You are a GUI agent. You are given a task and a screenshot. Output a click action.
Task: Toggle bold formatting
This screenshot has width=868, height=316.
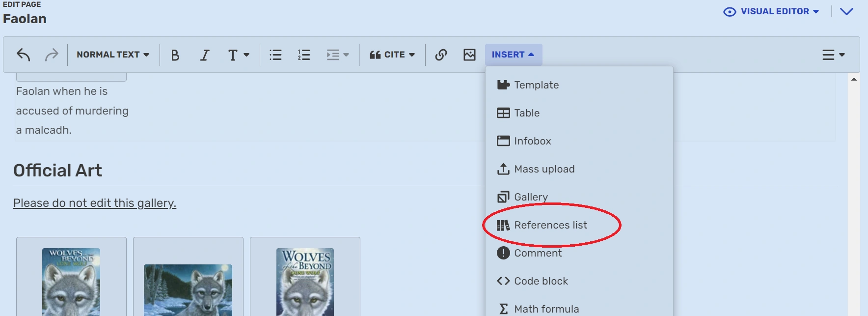[175, 55]
